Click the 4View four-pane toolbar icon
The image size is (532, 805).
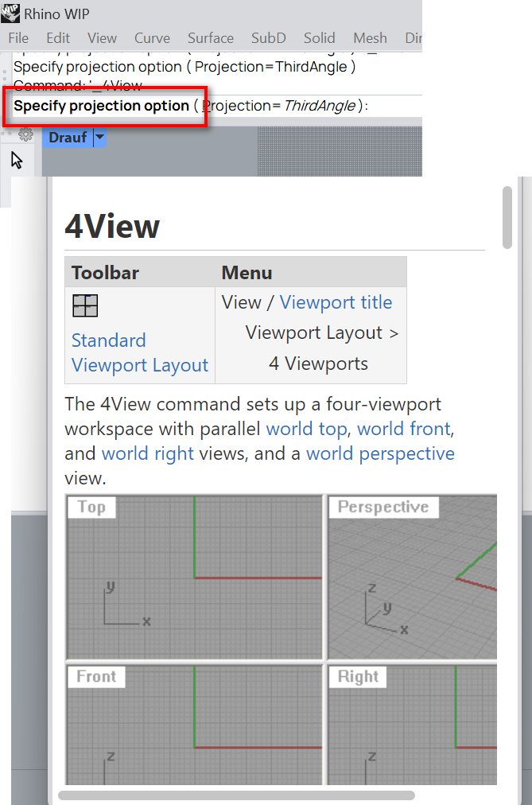pos(85,305)
